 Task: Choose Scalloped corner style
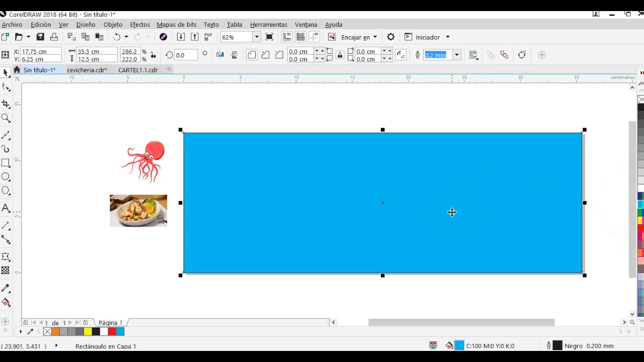click(x=265, y=55)
